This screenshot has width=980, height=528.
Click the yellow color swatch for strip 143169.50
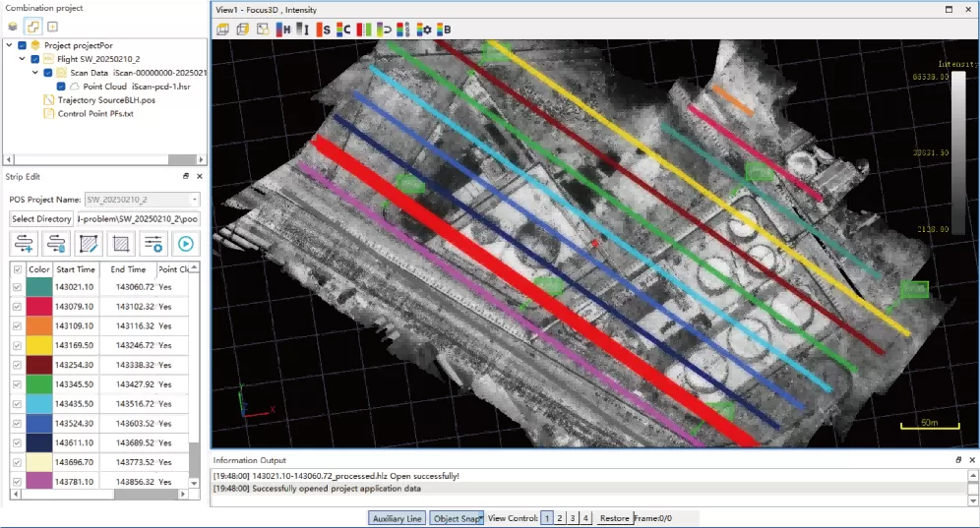click(x=39, y=345)
